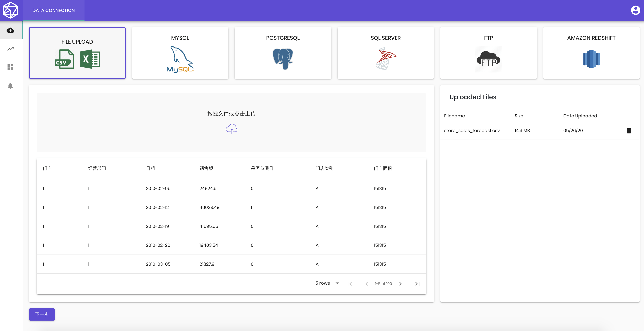The height and width of the screenshot is (331, 644).
Task: Click the app logo in top-left corner
Action: [x=10, y=10]
